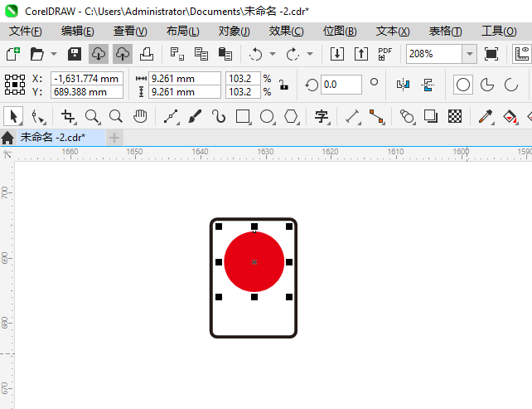
Task: Toggle the Ellipse shape option
Action: 464,85
